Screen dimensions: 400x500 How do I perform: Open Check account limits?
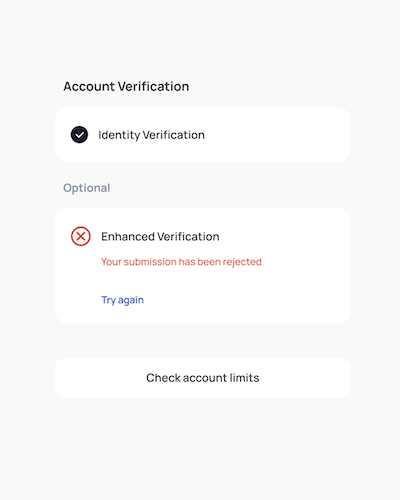[x=203, y=377]
